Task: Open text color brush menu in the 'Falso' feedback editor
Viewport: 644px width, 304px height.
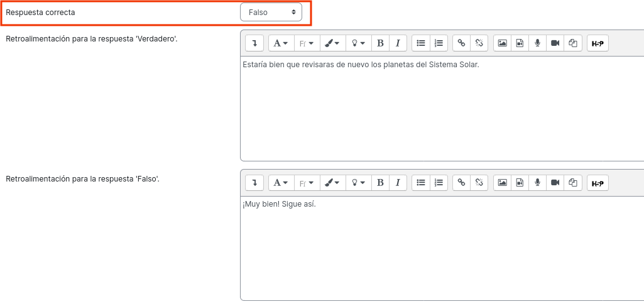Action: [x=332, y=183]
